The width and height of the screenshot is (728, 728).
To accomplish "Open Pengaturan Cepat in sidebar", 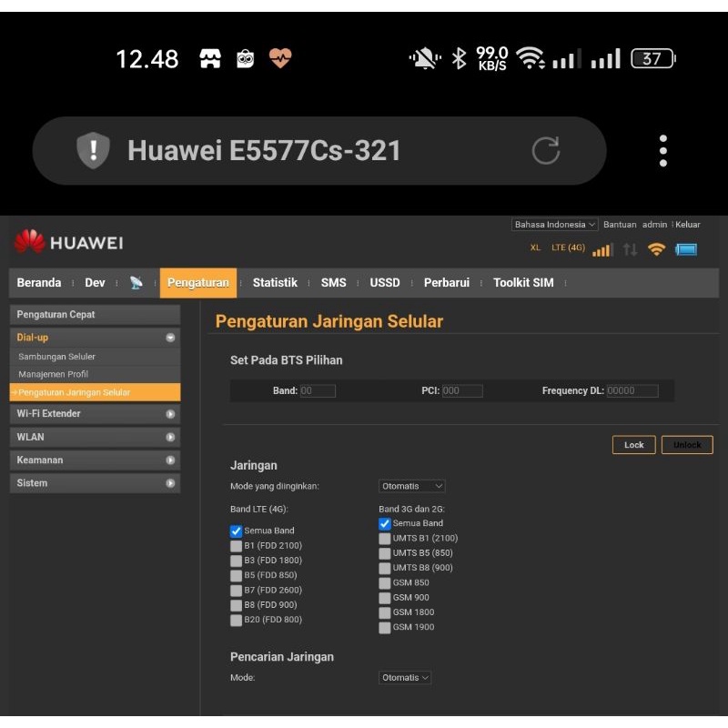I will (x=95, y=314).
